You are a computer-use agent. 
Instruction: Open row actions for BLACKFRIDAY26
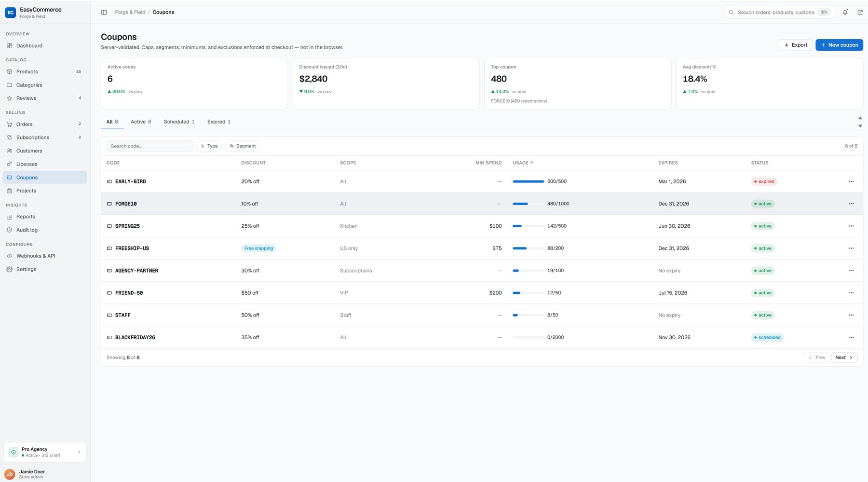851,337
